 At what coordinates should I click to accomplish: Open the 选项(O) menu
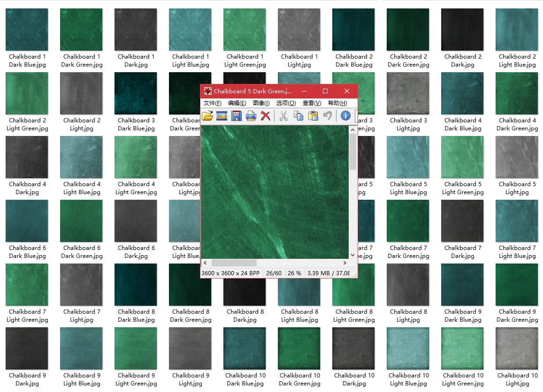tap(286, 103)
